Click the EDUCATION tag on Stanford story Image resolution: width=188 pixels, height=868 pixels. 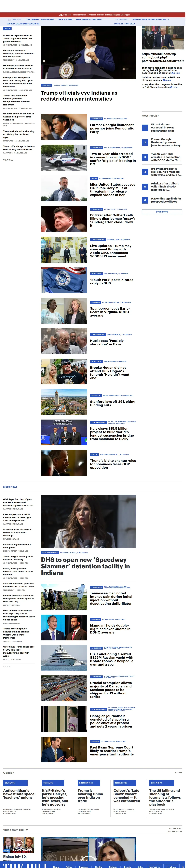[96, 396]
